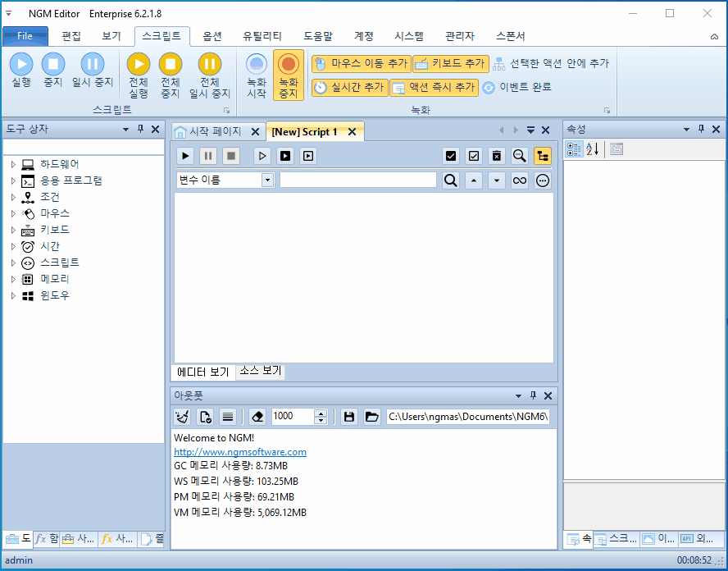Viewport: 728px width, 571px height.
Task: Switch to 소스 보기 tab
Action: [261, 371]
